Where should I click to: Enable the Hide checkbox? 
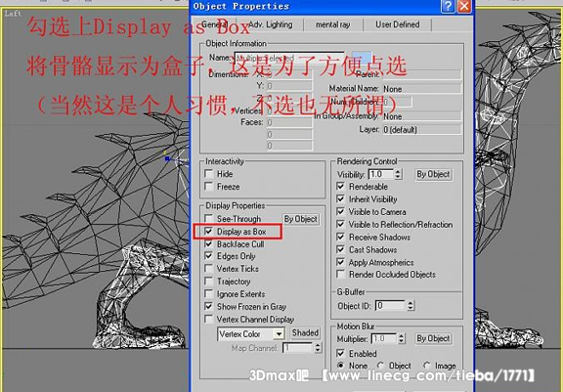coord(208,174)
